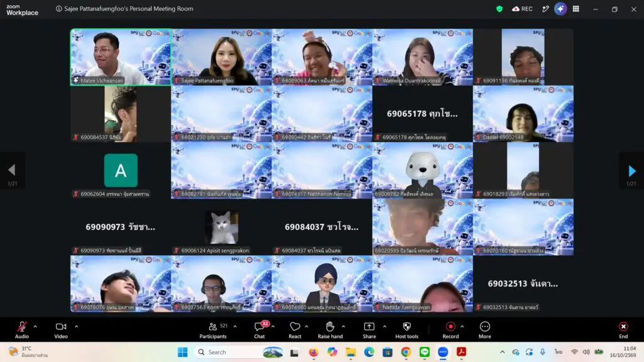Viewport: 644px width, 362px height.
Task: Open the Participants panel
Action: pyautogui.click(x=213, y=330)
